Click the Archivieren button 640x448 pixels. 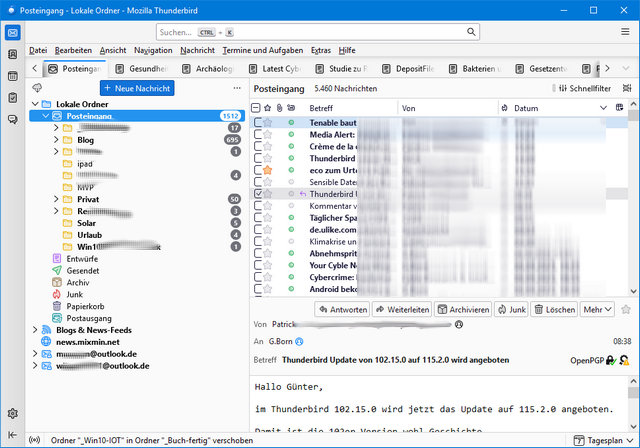(x=463, y=310)
